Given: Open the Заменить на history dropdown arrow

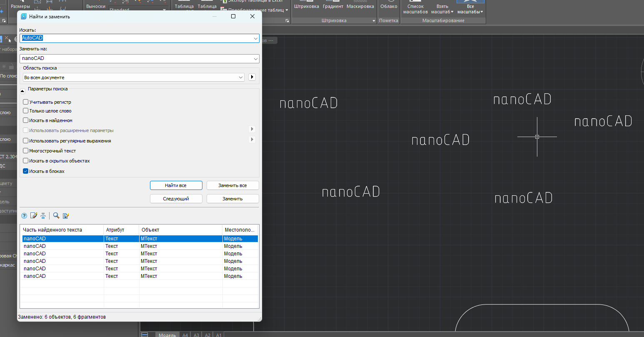Looking at the screenshot, I should tap(256, 59).
